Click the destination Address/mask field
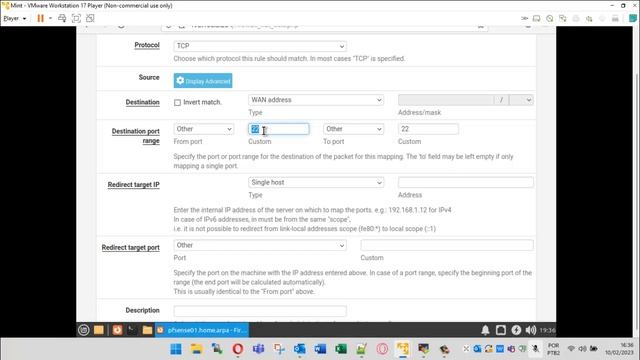This screenshot has height=360, width=640. [x=446, y=100]
